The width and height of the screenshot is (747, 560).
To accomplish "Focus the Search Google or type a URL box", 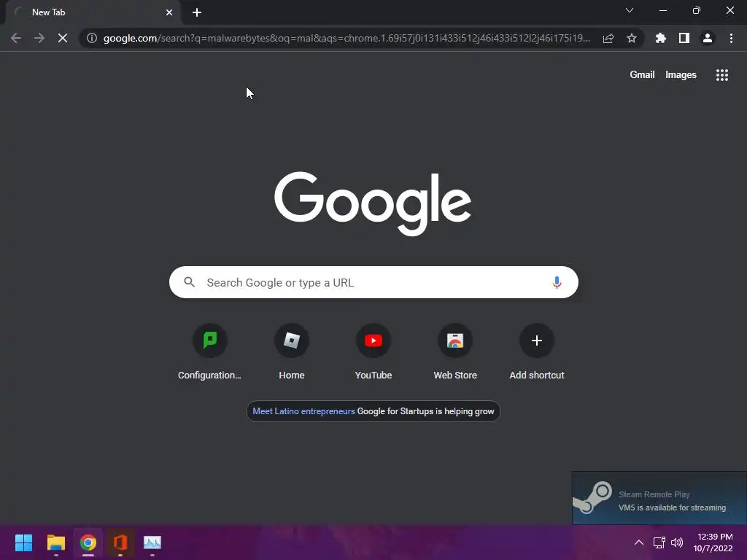I will click(x=373, y=282).
